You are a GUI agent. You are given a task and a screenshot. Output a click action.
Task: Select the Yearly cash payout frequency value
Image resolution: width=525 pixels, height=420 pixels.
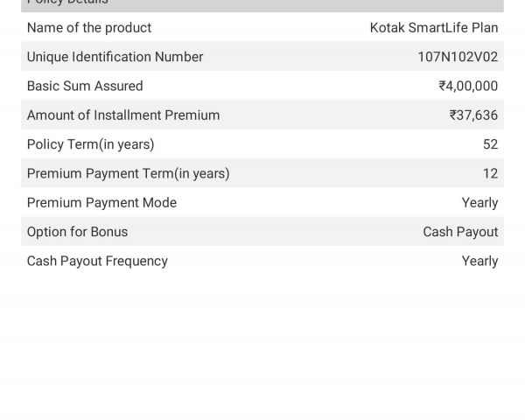point(479,262)
